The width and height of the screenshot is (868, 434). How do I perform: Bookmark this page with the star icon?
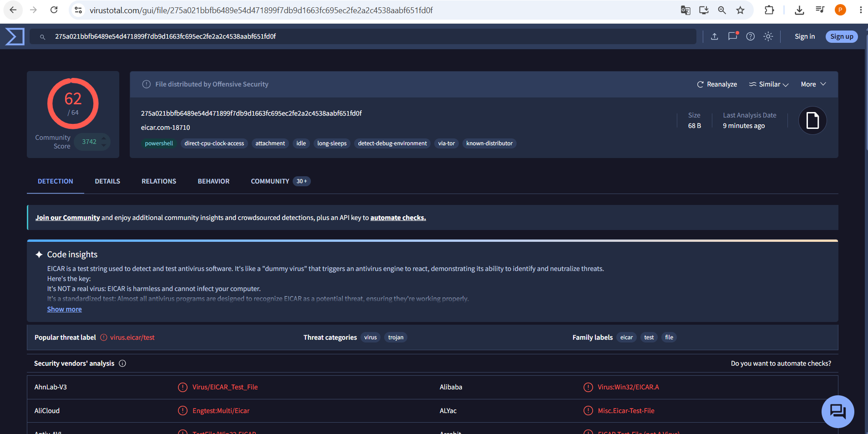[x=741, y=10]
